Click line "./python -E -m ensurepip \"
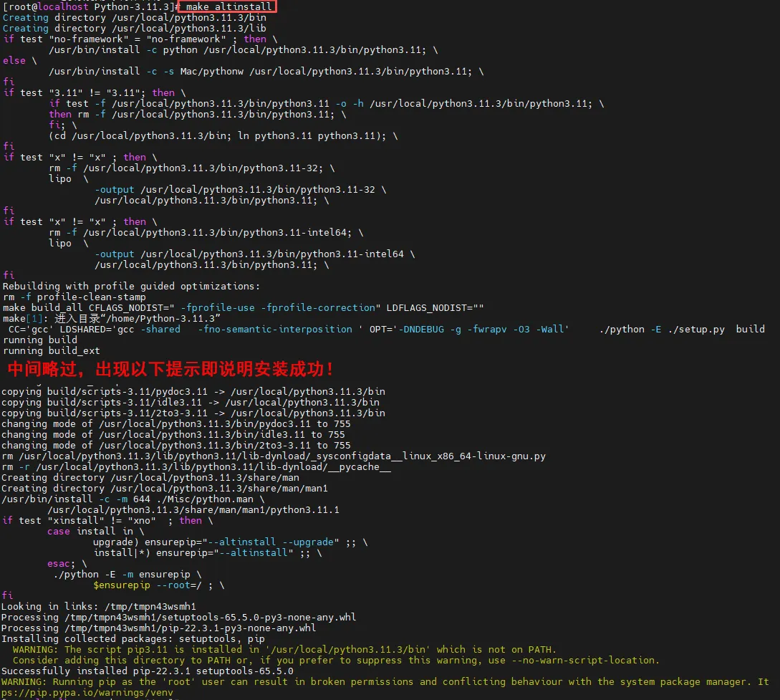This screenshot has height=700, width=780. 127,575
